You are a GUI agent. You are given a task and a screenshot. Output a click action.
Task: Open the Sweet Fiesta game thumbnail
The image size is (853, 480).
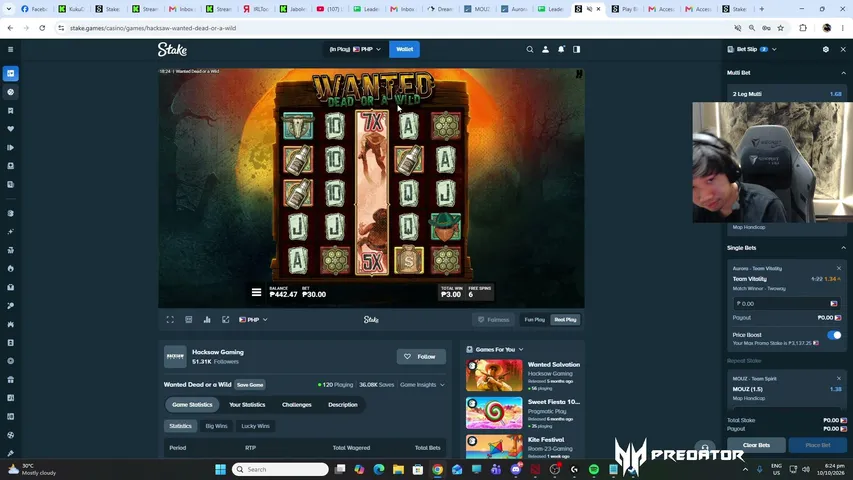point(494,413)
